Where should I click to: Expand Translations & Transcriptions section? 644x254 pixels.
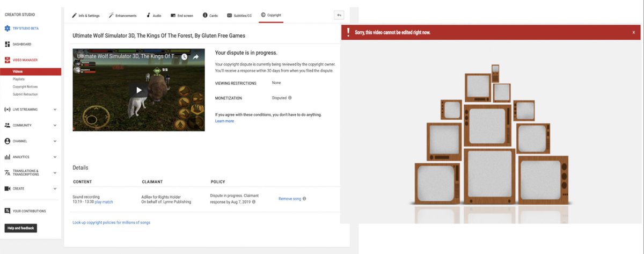(x=55, y=173)
